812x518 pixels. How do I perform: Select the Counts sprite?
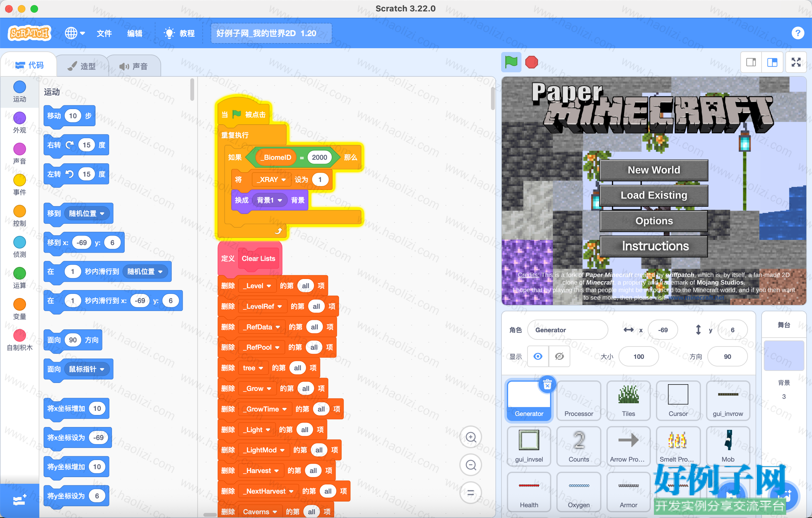pos(579,446)
